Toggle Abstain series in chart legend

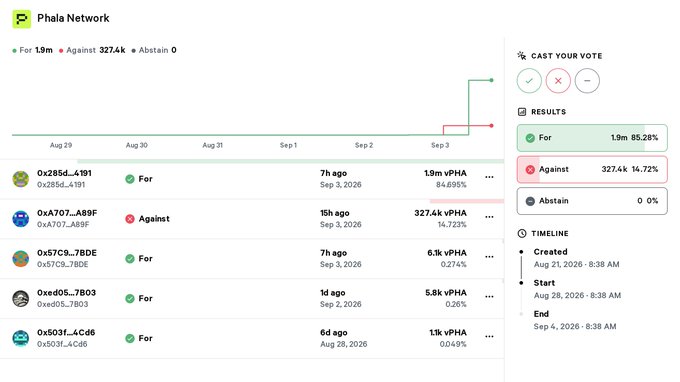pyautogui.click(x=154, y=50)
